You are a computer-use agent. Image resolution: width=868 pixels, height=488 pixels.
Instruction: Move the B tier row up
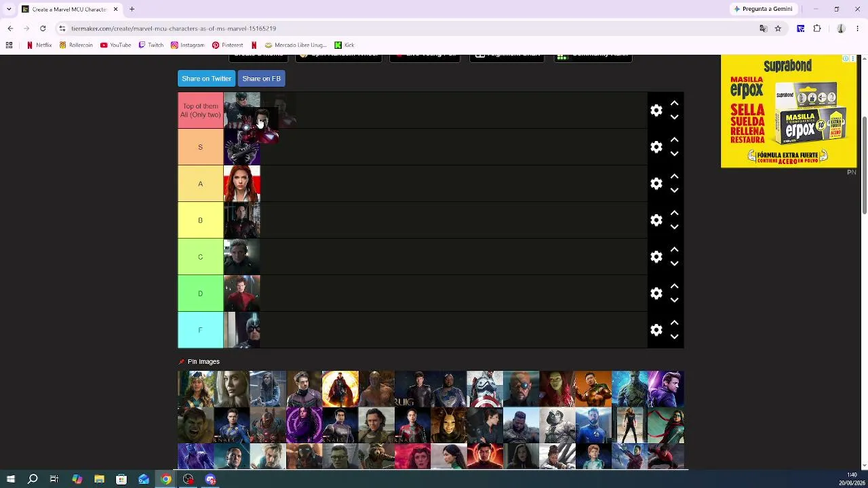(x=674, y=213)
